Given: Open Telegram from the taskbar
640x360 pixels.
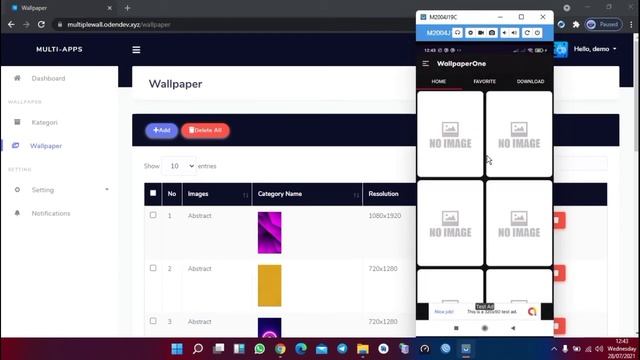Looking at the screenshot, I should [342, 349].
